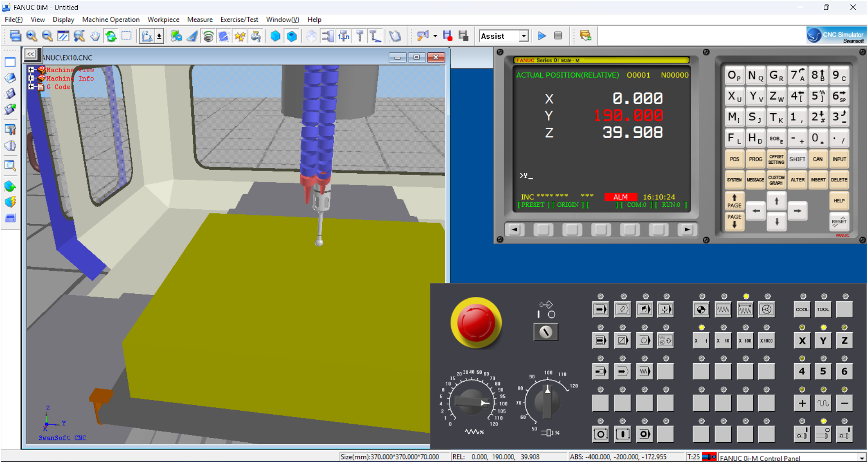The image size is (868, 463).
Task: Click the leftmost soft key arrow under screen
Action: [x=515, y=230]
